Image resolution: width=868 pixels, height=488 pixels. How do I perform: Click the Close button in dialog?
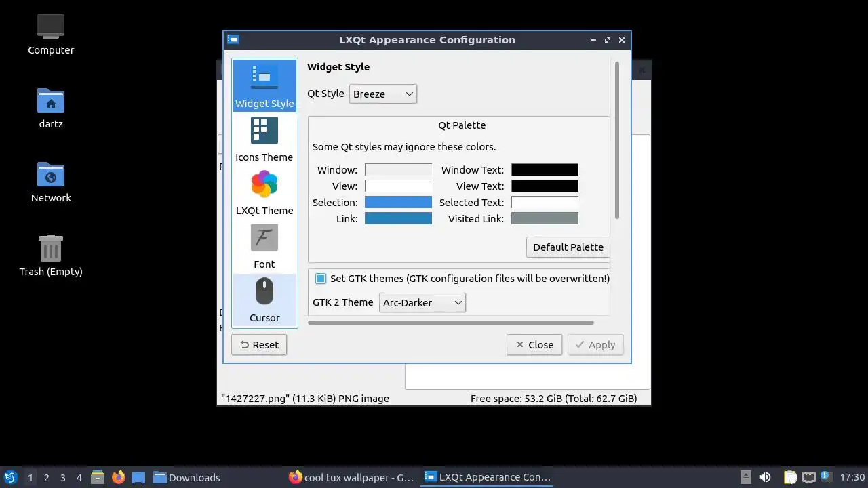click(534, 345)
